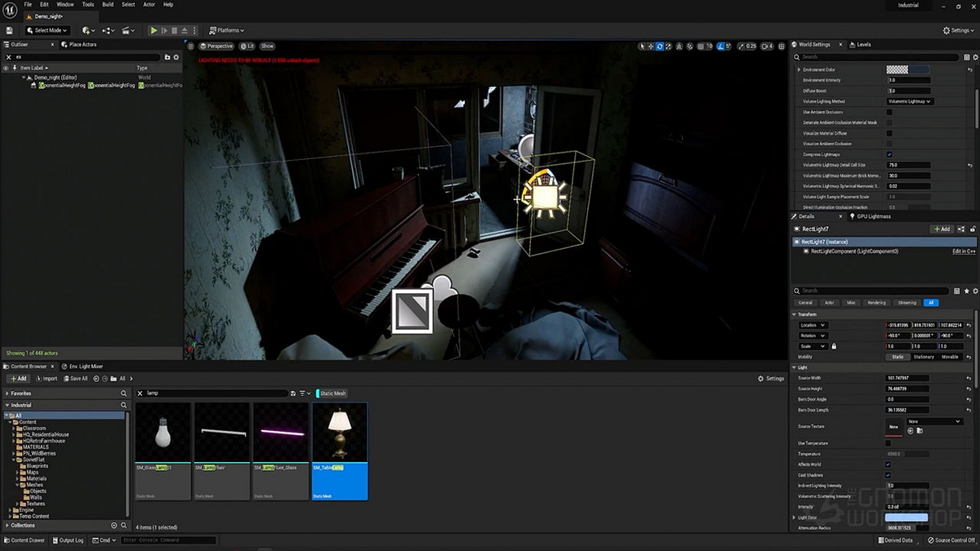Set Mobility to Movable

(x=951, y=357)
